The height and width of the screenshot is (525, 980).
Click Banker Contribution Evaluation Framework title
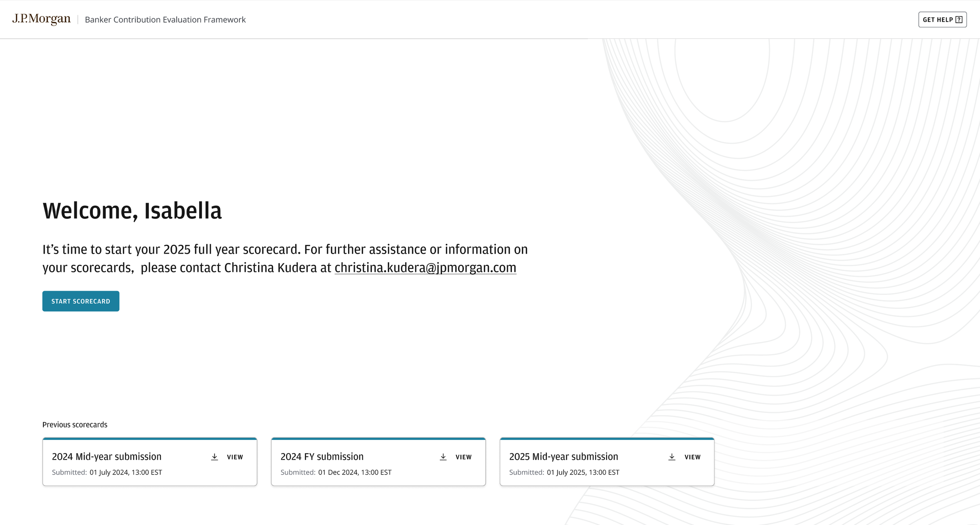pos(165,20)
